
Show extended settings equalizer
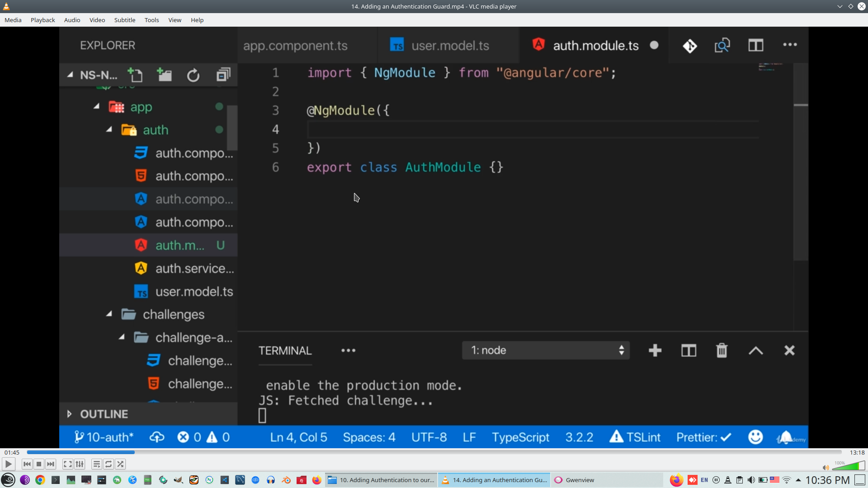point(80,464)
